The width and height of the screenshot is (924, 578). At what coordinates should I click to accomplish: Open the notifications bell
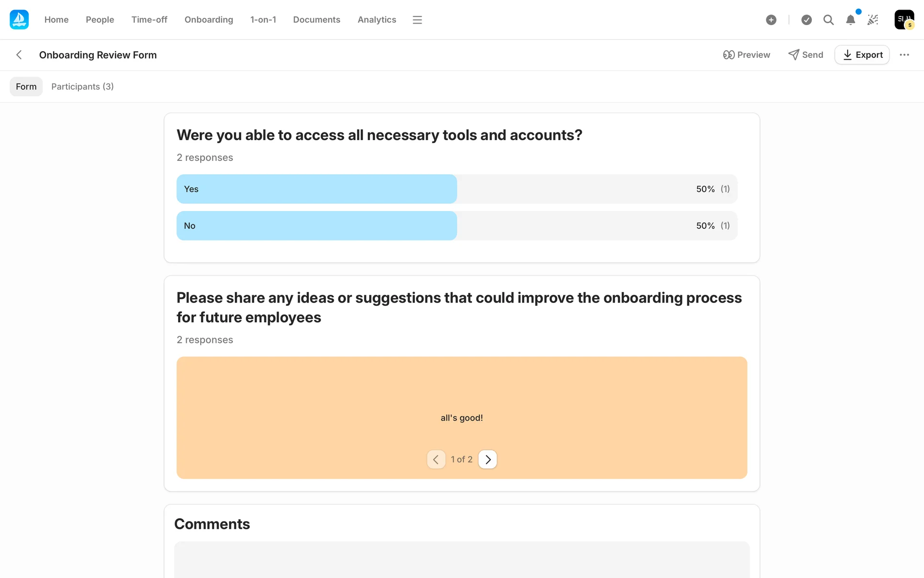coord(850,20)
